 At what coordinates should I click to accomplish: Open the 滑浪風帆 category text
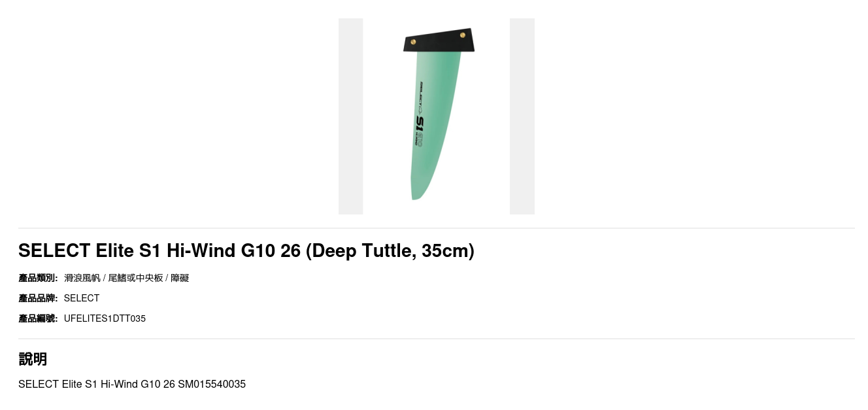click(x=82, y=278)
